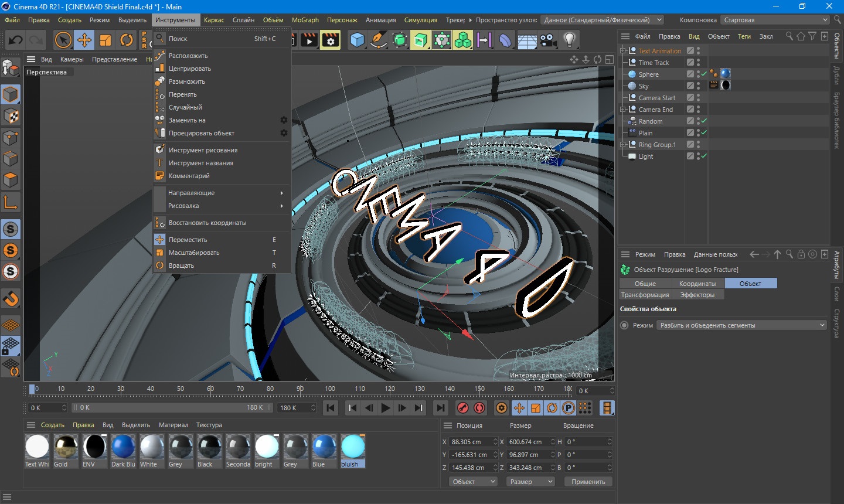Screen dimensions: 844x504
Task: Click the Record Active Objects key button
Action: 463,408
